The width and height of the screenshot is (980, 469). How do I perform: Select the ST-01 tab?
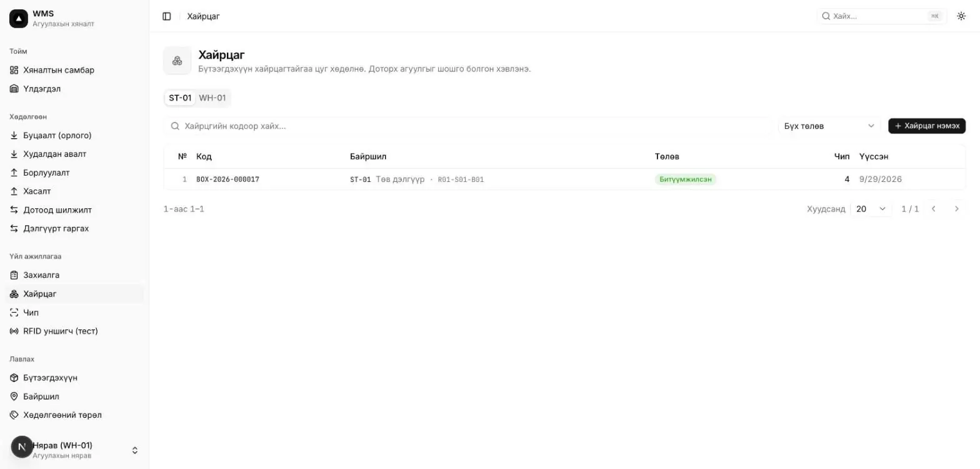(180, 98)
